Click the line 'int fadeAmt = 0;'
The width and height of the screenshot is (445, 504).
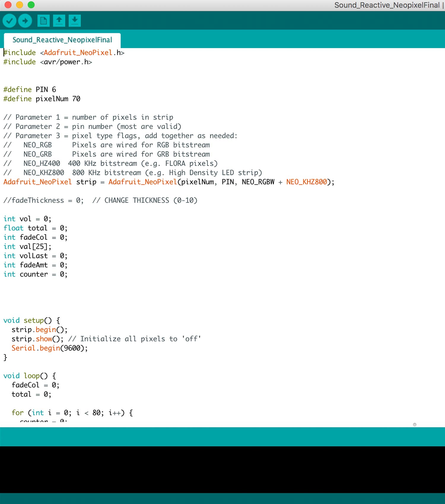[x=36, y=265]
